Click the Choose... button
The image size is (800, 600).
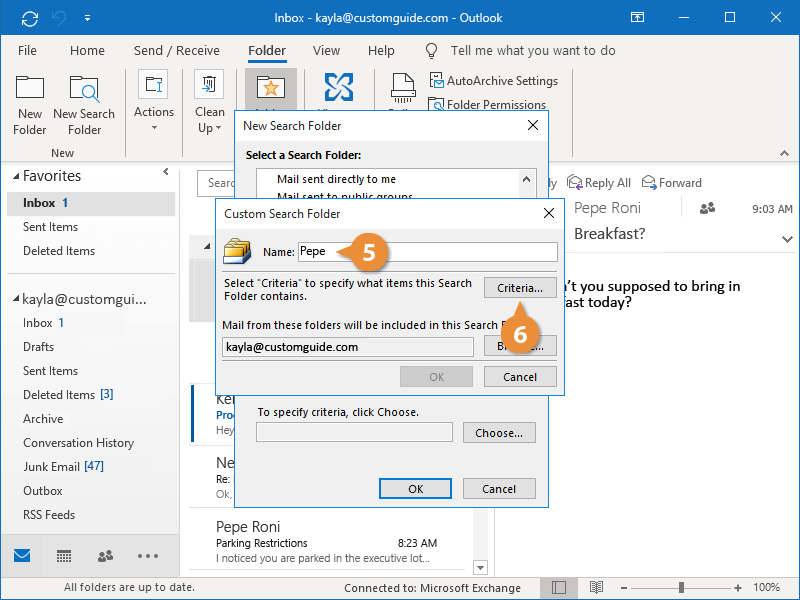(x=499, y=433)
